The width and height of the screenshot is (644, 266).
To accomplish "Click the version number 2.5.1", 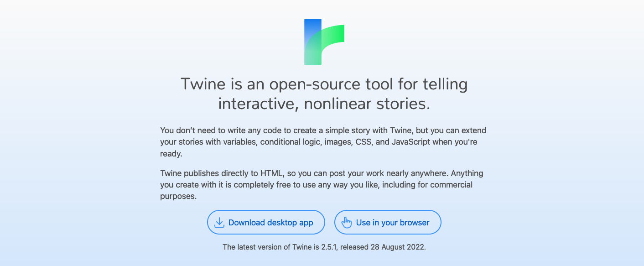I will click(328, 247).
